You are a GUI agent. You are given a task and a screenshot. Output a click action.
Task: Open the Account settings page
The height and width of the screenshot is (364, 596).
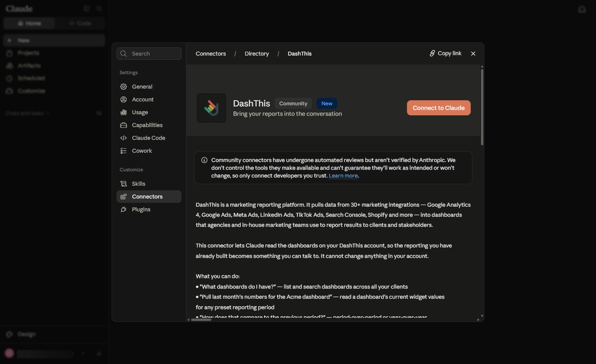click(x=149, y=99)
